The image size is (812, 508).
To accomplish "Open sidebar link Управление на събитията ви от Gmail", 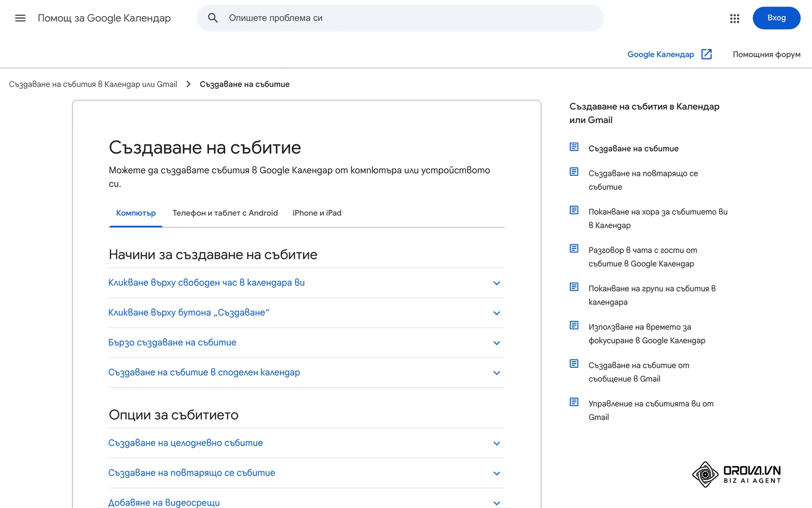I will tap(651, 410).
